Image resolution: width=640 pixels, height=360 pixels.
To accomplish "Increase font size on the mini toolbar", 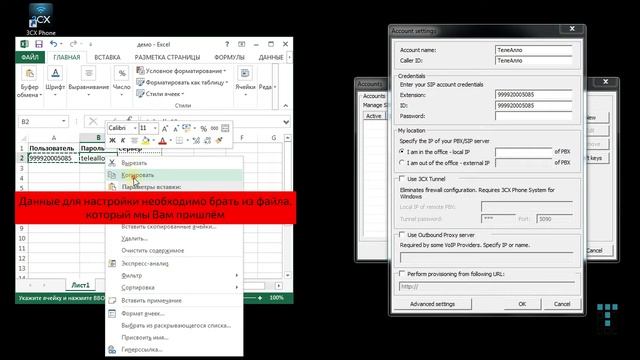I will (165, 129).
